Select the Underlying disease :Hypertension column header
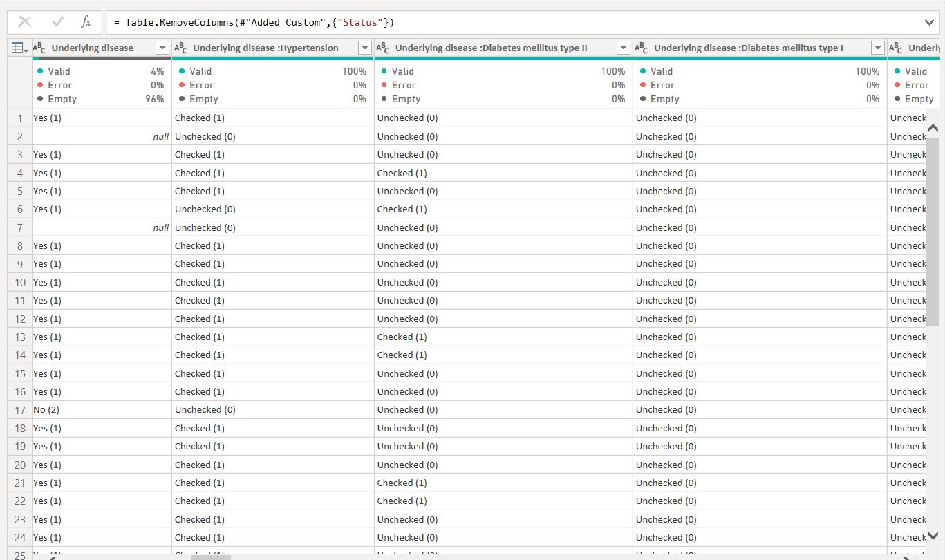This screenshot has height=560, width=945. 266,48
